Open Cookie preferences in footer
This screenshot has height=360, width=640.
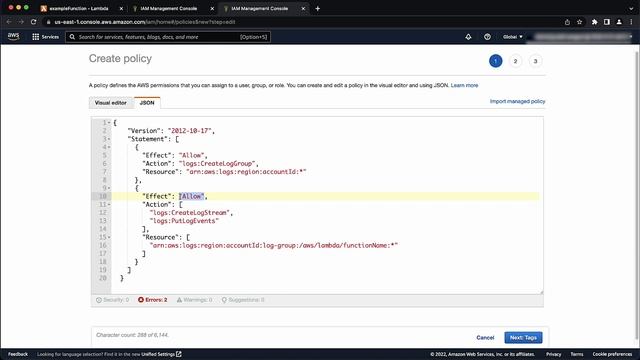[x=612, y=354]
